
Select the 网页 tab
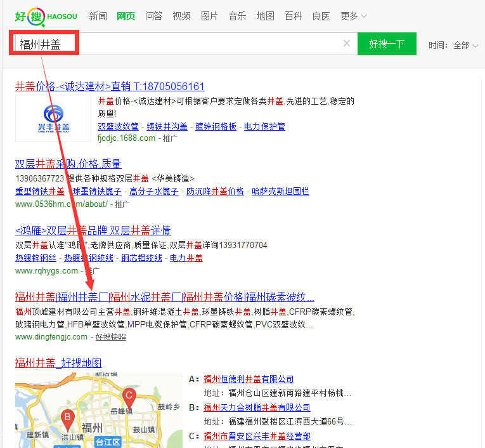coord(126,16)
